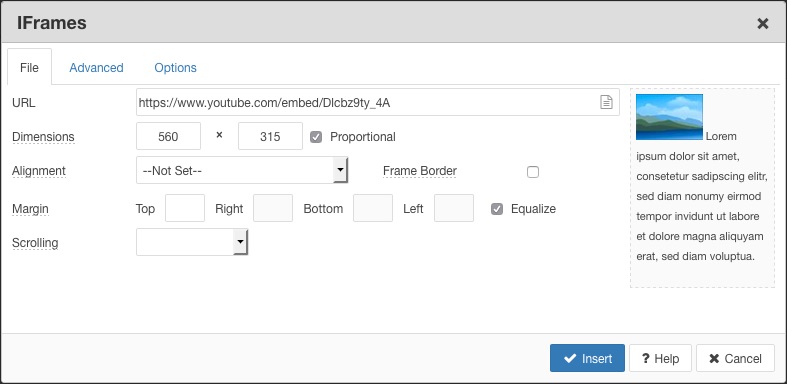The image size is (787, 384).
Task: Click the question mark Help icon
Action: tap(646, 358)
